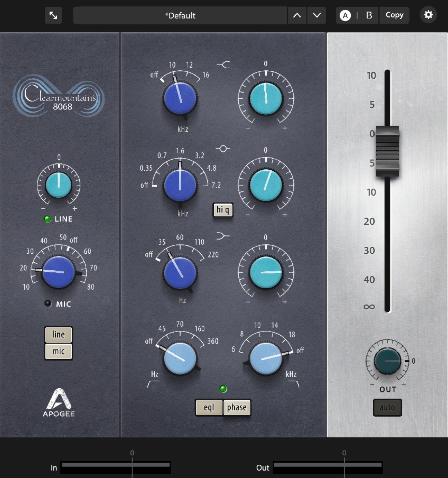Image resolution: width=448 pixels, height=478 pixels.
Task: Click the Out level meter
Action: click(328, 467)
